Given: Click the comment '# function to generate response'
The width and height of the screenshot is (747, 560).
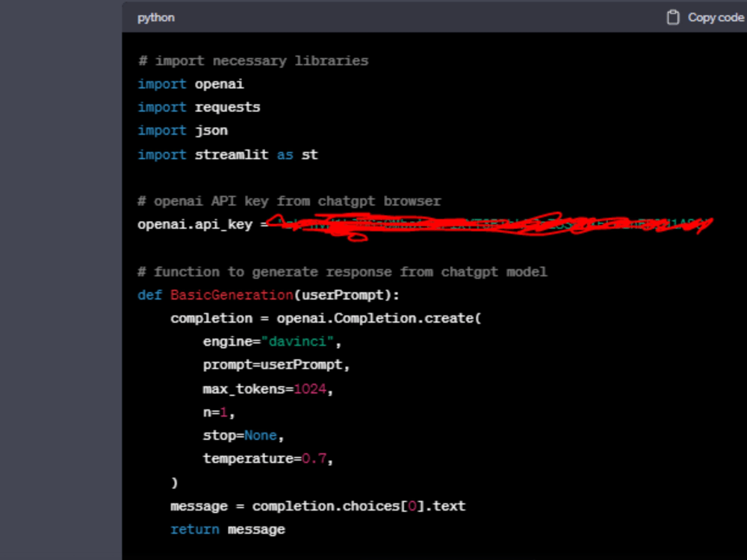Looking at the screenshot, I should 342,272.
